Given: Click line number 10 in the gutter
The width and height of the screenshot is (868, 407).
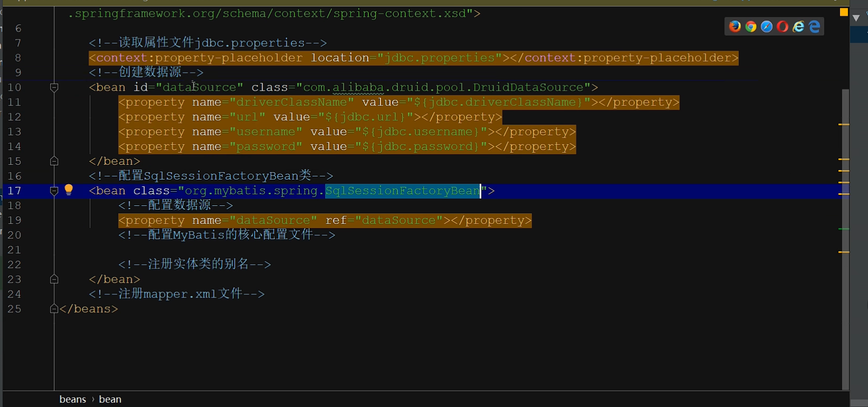Looking at the screenshot, I should click(14, 87).
